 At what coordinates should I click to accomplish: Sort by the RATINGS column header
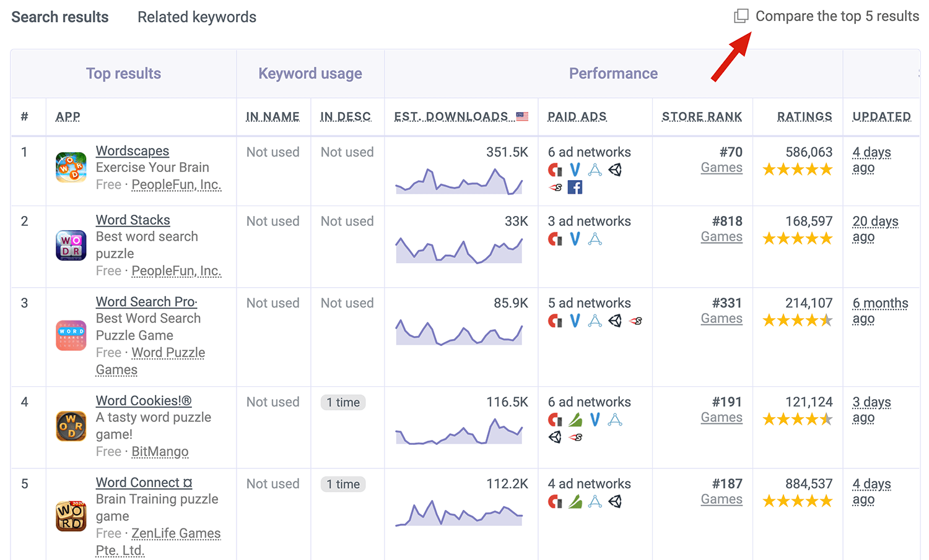[805, 116]
